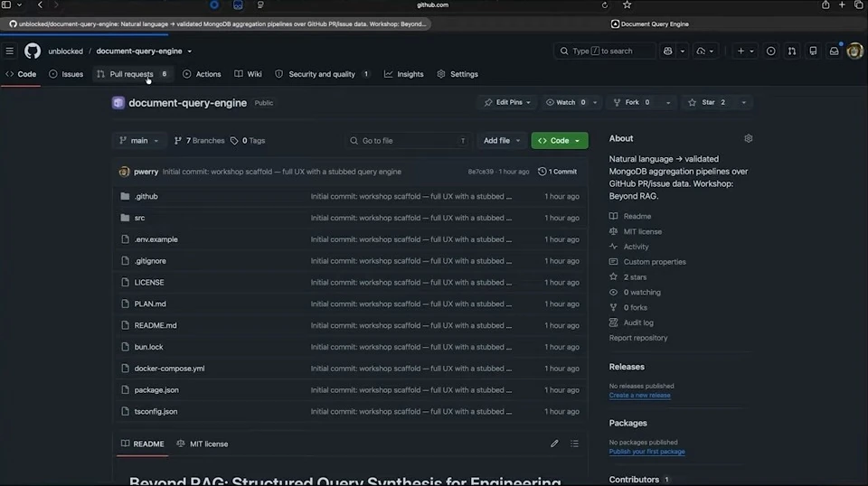Bookmark page with the star icon
The width and height of the screenshot is (868, 486).
point(627,5)
